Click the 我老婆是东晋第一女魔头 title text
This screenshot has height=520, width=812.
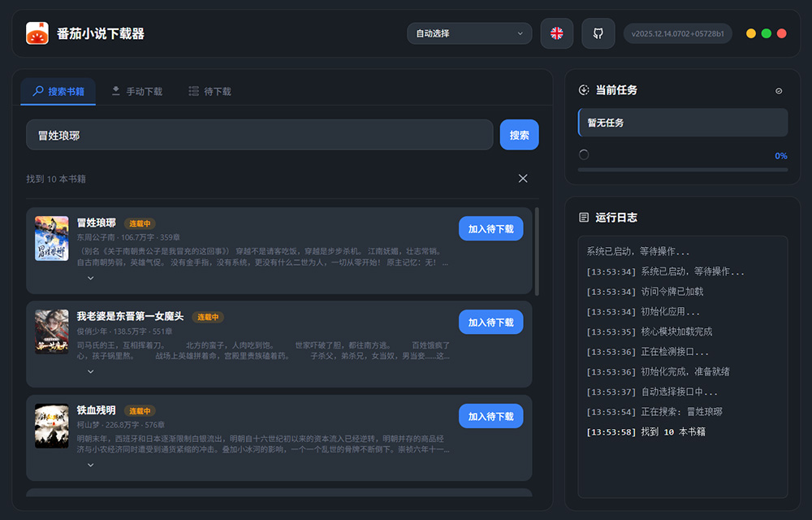click(130, 316)
